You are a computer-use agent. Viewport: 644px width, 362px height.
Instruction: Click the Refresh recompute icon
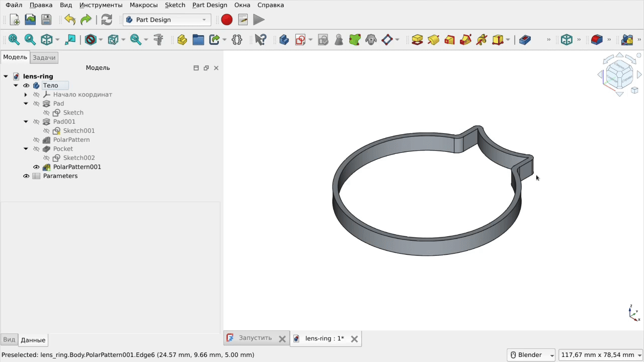coord(107,20)
